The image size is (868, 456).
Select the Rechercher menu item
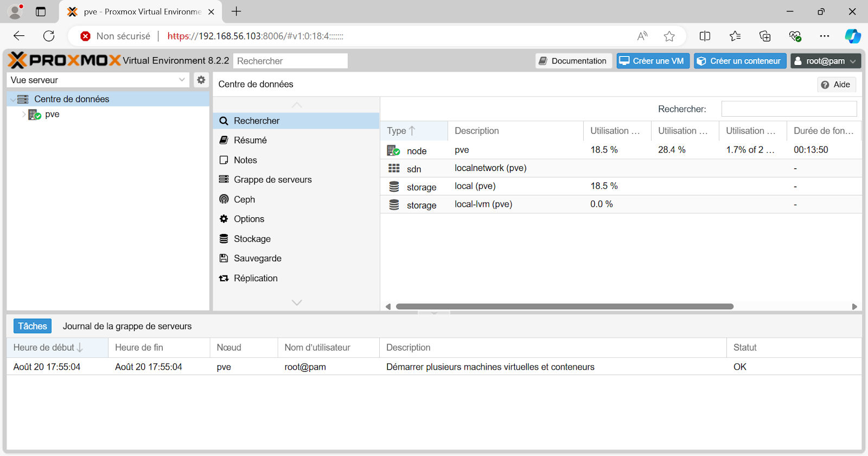pyautogui.click(x=296, y=121)
